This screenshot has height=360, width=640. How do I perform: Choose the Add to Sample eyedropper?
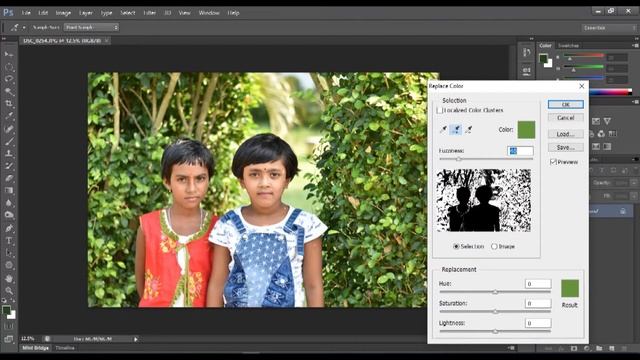pos(456,129)
